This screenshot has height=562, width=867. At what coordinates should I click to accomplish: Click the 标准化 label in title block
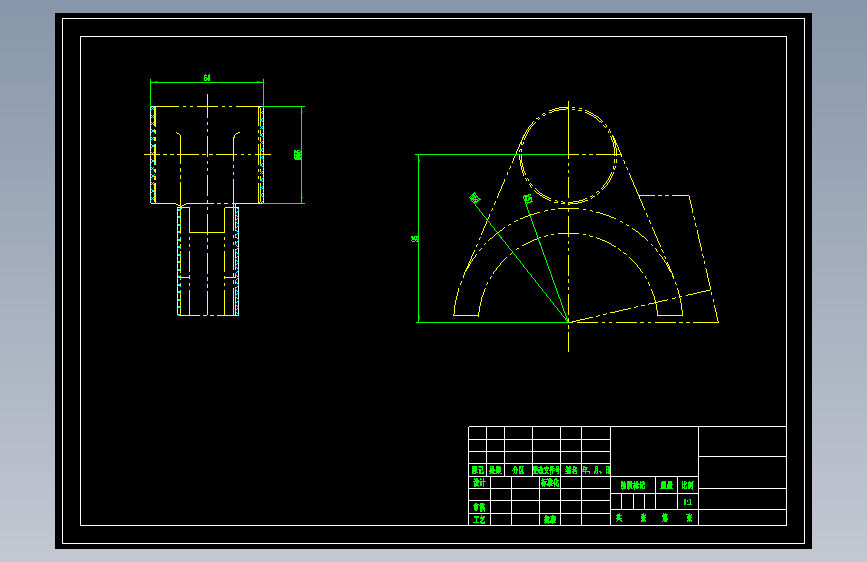[x=550, y=482]
